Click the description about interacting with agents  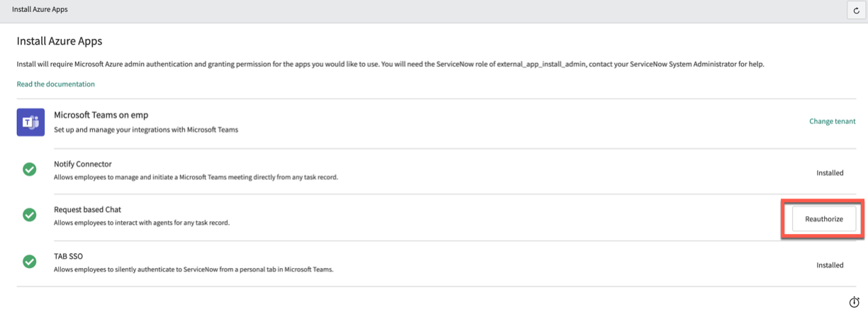click(142, 223)
